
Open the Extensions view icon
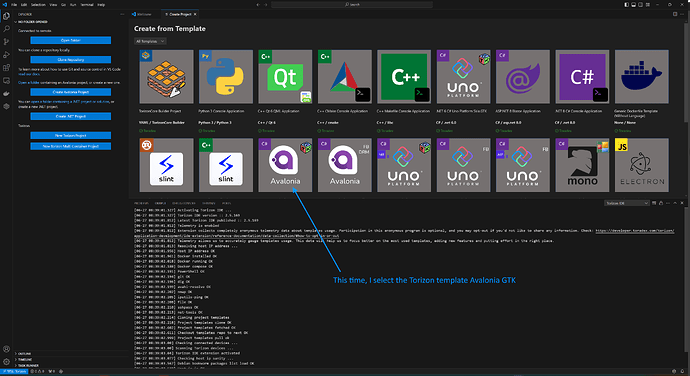[x=6, y=68]
